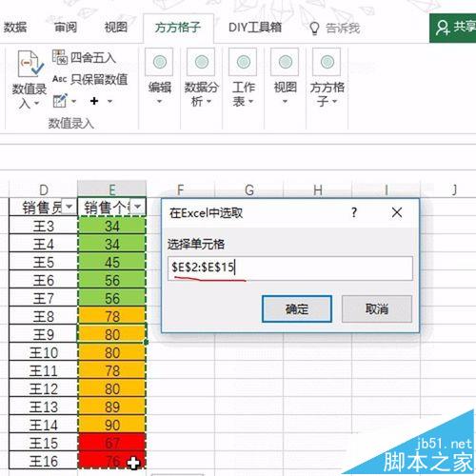Image resolution: width=476 pixels, height=476 pixels.
Task: Click the 数据分析 group icon
Action: tap(201, 62)
